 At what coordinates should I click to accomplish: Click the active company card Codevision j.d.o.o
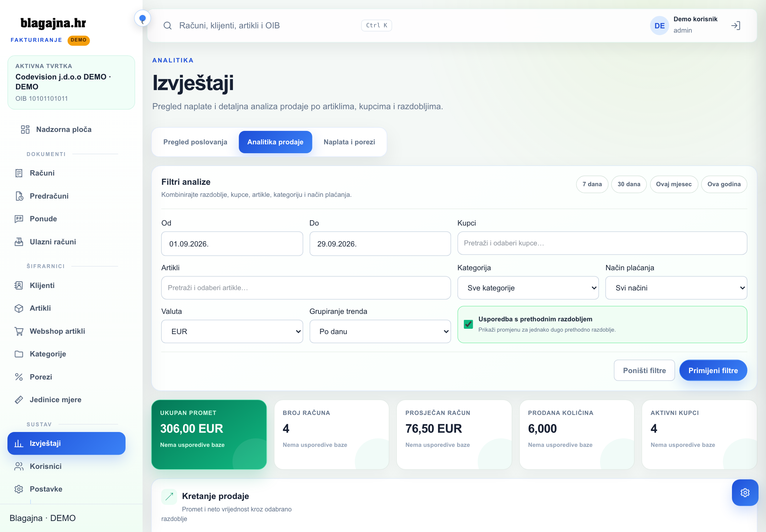(x=71, y=82)
